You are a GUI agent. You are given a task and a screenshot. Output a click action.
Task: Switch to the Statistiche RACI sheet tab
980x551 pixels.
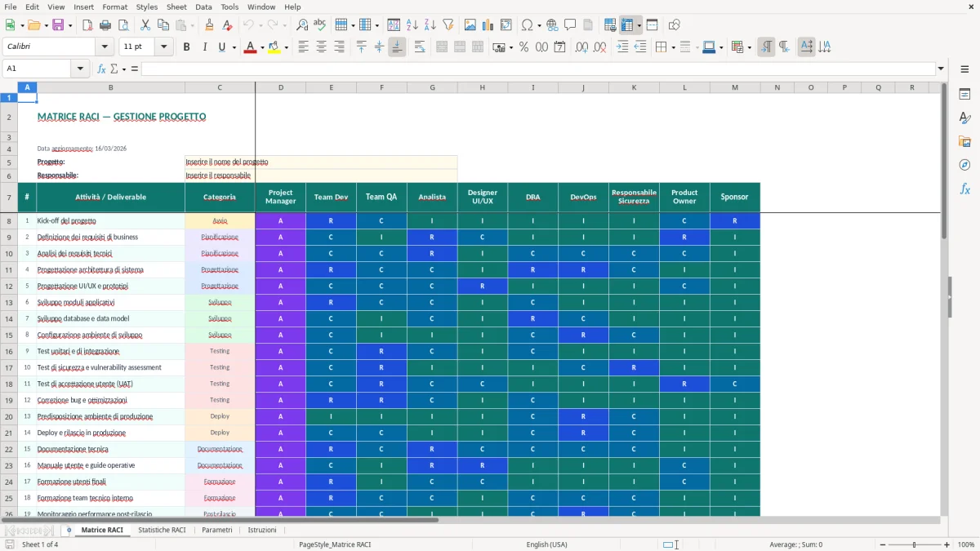162,530
